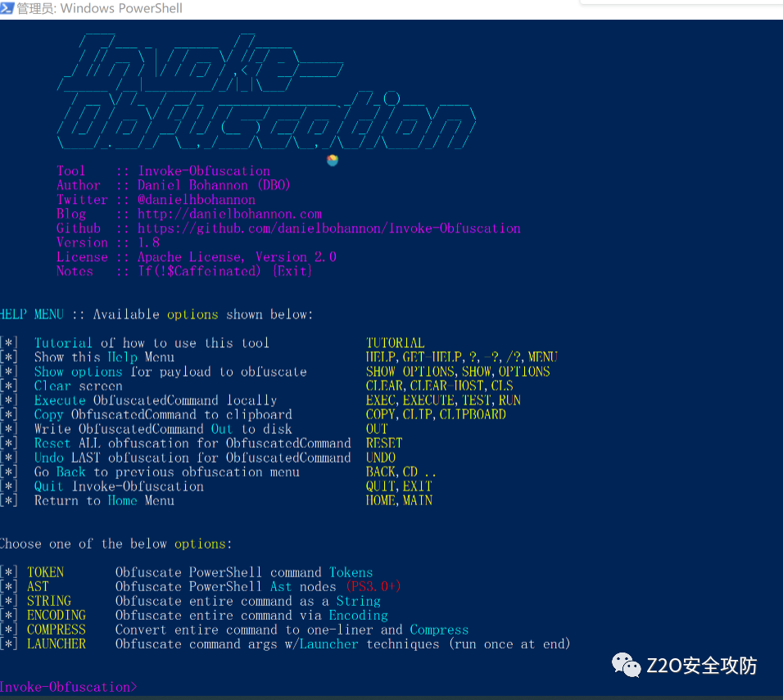Click the 'SHOW OPTIONS,SHOW,OPTIONS' command list
The image size is (783, 700).
[x=458, y=372]
